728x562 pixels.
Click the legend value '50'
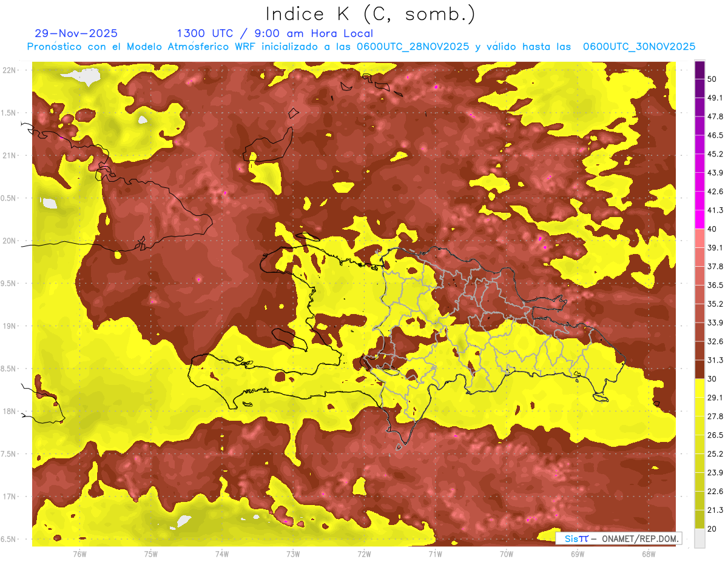712,79
